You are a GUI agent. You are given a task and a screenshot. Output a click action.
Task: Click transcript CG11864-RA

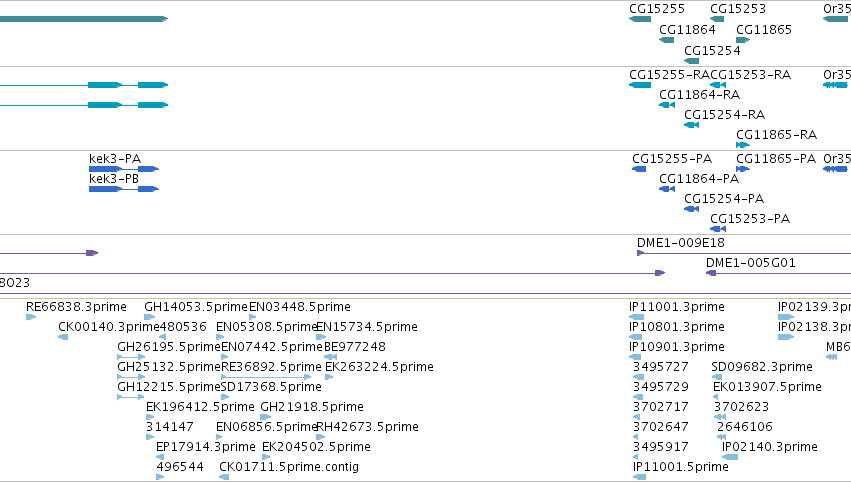[x=700, y=94]
